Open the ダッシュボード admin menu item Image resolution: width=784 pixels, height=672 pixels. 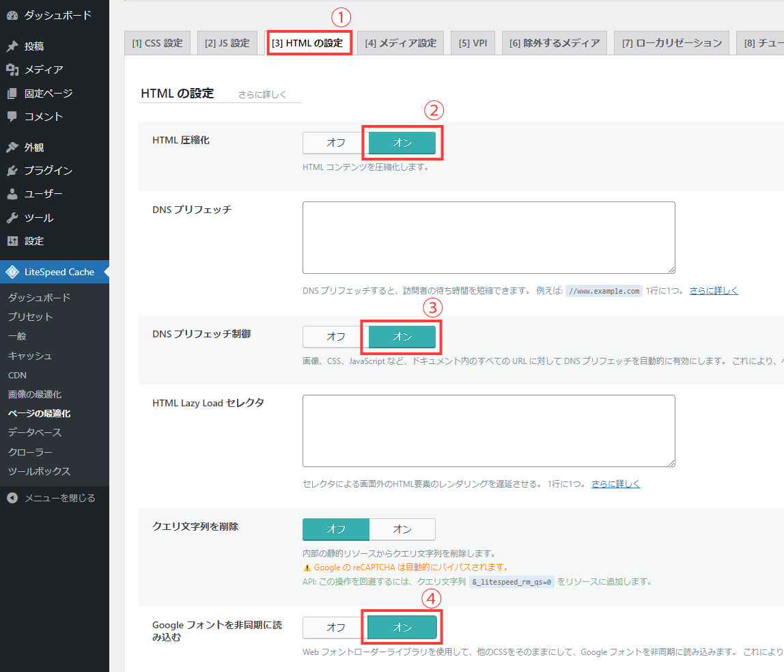click(55, 16)
